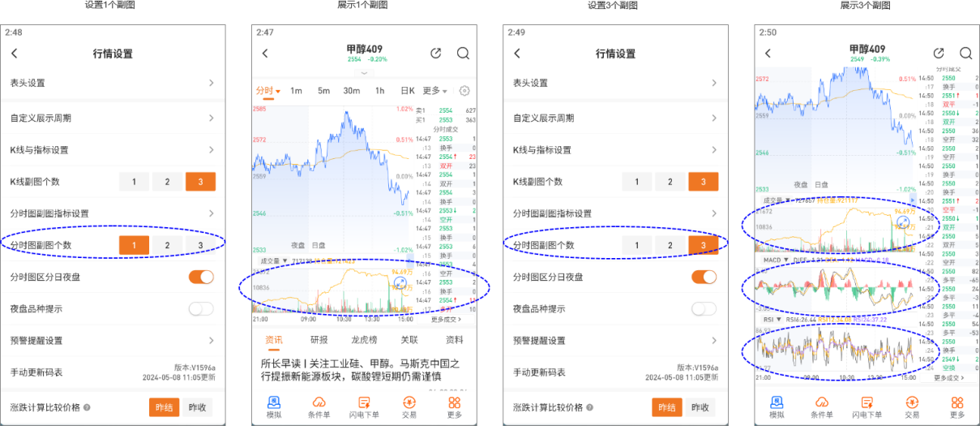Select 夜盘 on 2:47 chart screen
The width and height of the screenshot is (980, 426).
297,244
